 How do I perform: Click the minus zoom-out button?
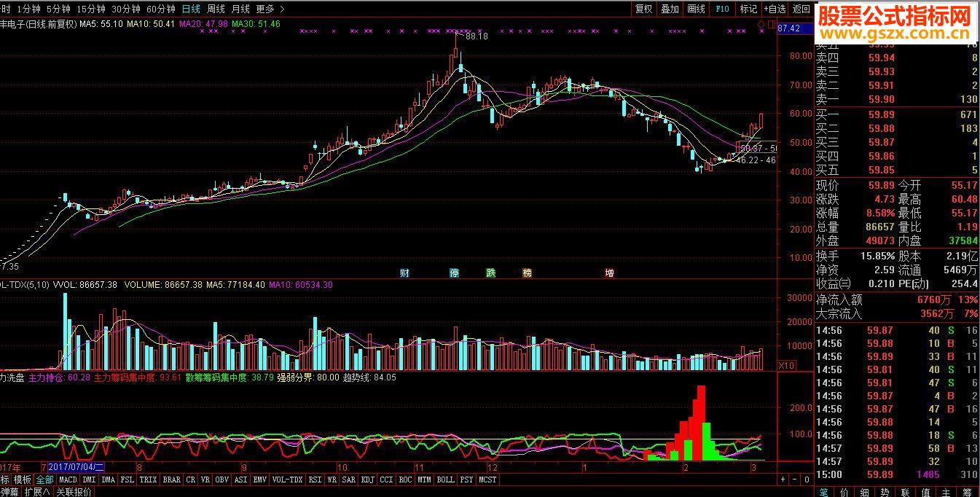click(x=795, y=480)
